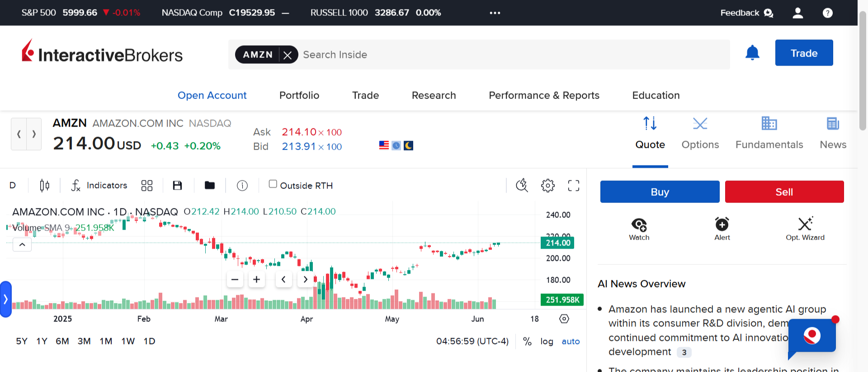Open the 04:56:59 (UTC-4) timezone selector
This screenshot has width=868, height=372.
pyautogui.click(x=472, y=341)
